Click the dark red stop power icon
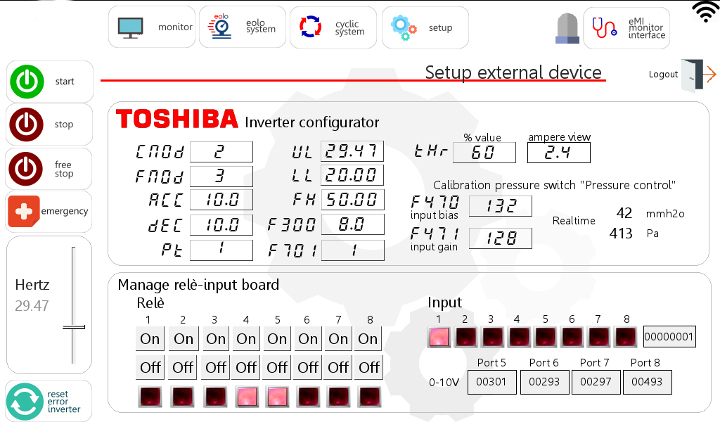The height and width of the screenshot is (422, 720). pyautogui.click(x=27, y=124)
